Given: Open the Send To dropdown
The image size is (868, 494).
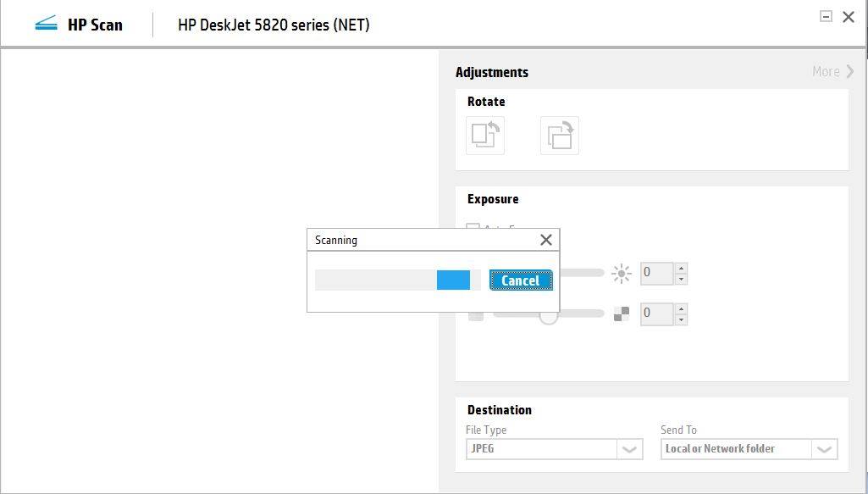Looking at the screenshot, I should 824,449.
